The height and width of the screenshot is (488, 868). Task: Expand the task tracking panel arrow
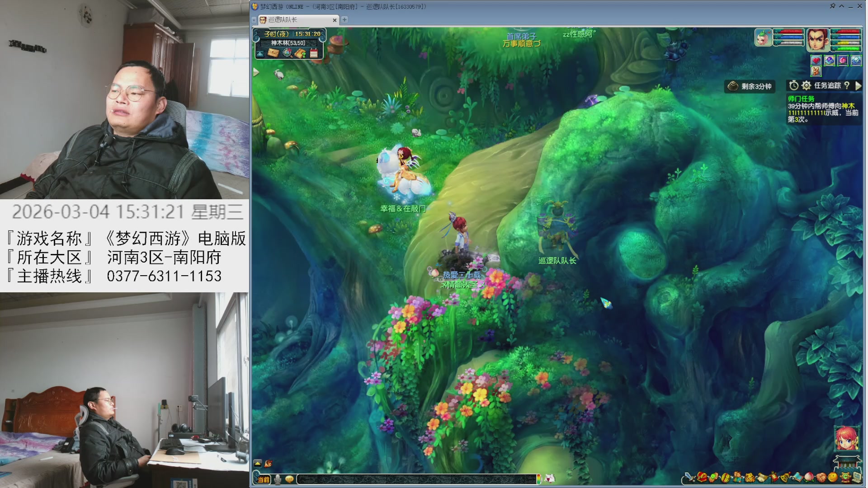(x=858, y=86)
